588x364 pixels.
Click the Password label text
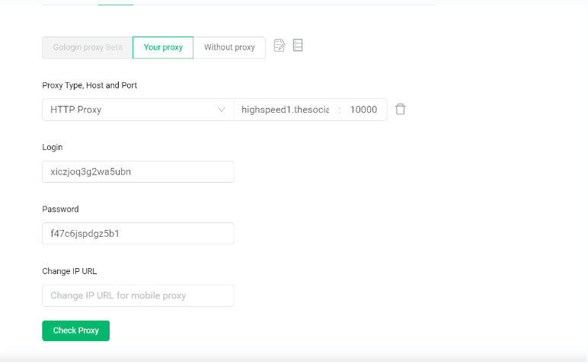pyautogui.click(x=60, y=209)
